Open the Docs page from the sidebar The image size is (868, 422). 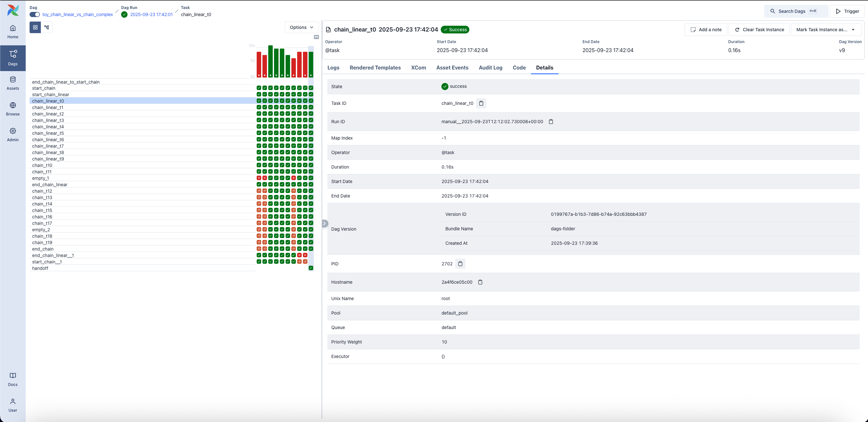point(13,378)
